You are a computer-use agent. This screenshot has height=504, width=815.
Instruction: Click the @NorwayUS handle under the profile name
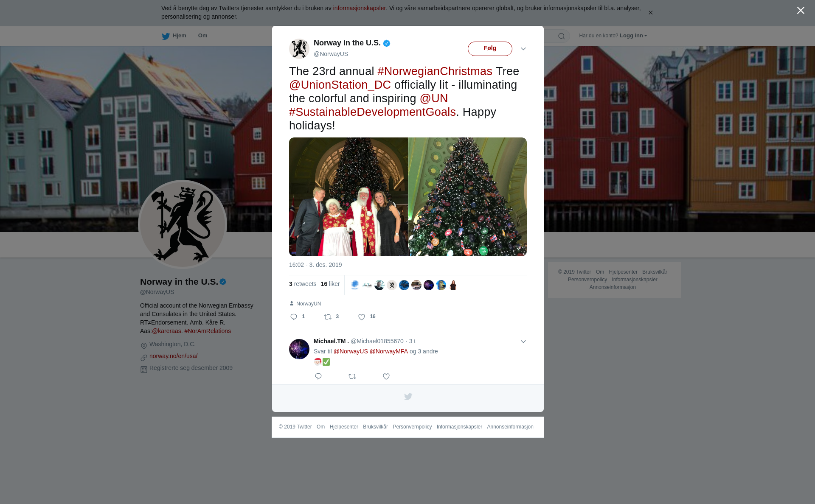pos(157,292)
